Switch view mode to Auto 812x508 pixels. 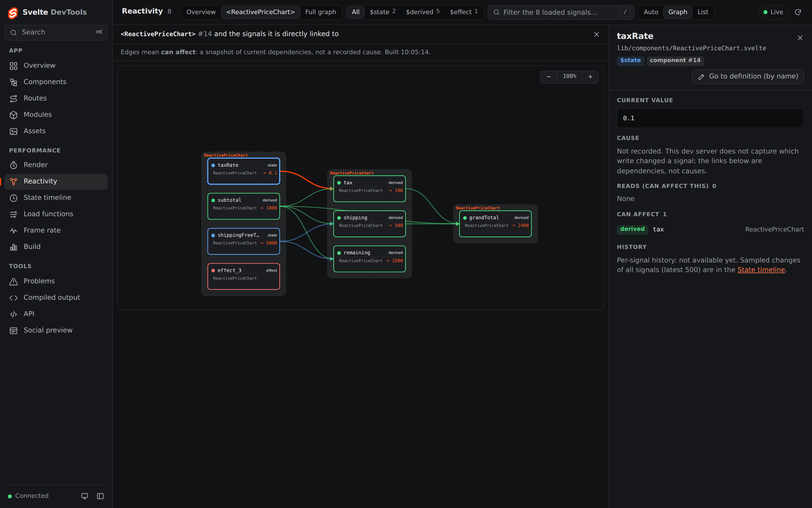click(651, 12)
